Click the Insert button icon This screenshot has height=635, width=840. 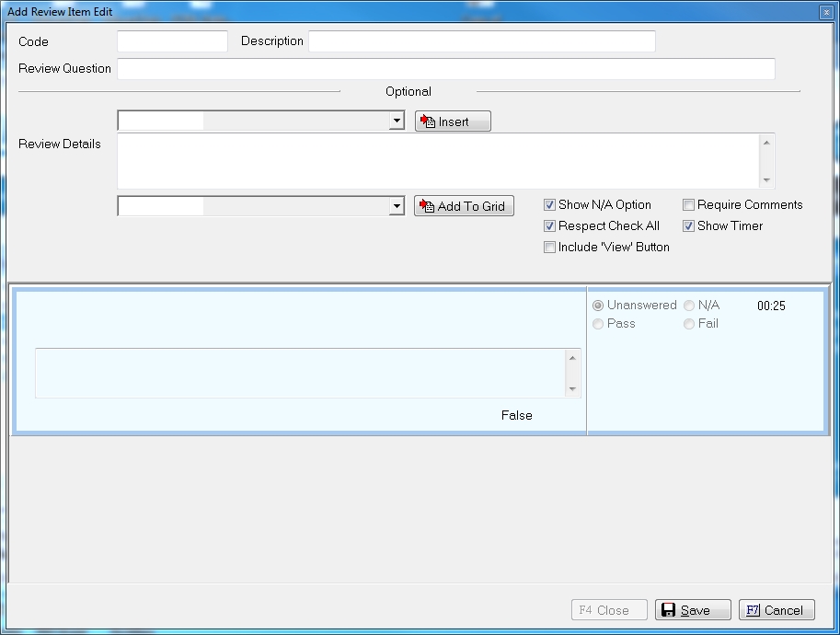tap(428, 121)
